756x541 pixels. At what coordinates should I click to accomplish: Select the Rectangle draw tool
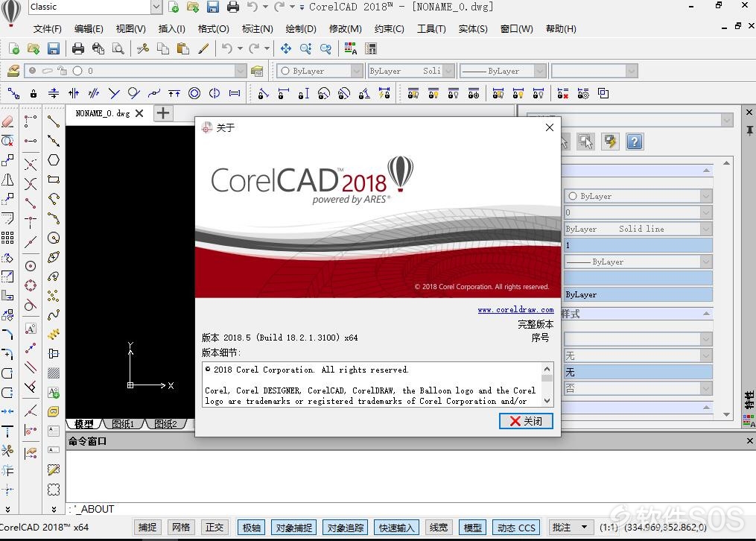tap(54, 180)
